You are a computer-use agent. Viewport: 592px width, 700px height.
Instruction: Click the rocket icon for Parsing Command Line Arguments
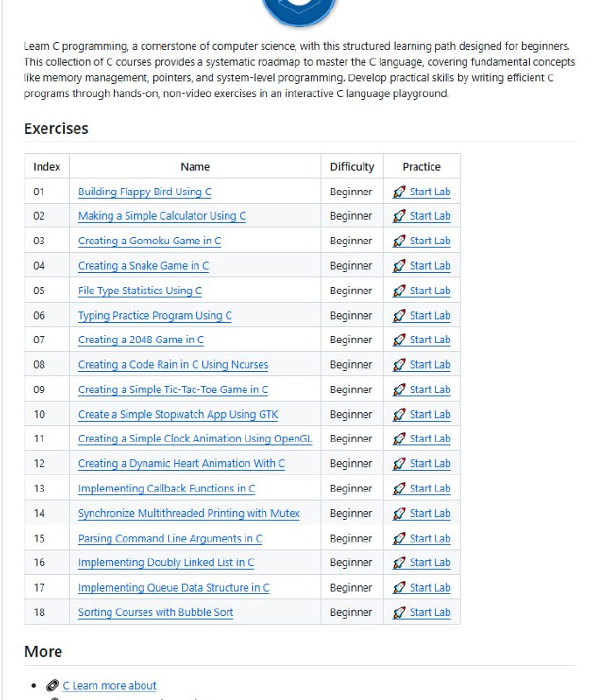[398, 537]
